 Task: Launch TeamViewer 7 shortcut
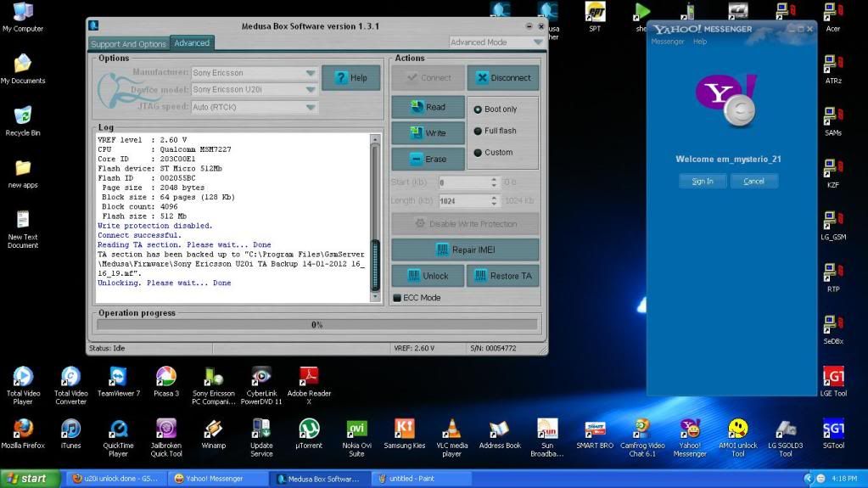119,382
